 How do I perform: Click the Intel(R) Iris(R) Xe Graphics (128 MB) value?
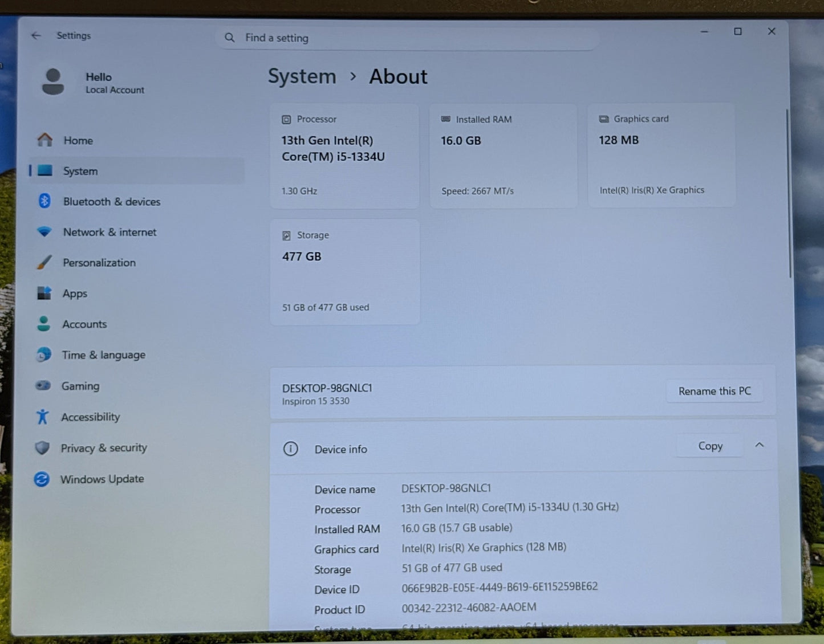[x=484, y=547]
